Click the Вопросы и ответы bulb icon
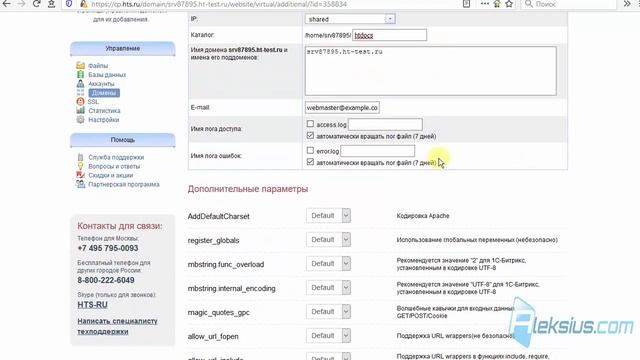Screen dimensions: 640x360 (x=80, y=166)
